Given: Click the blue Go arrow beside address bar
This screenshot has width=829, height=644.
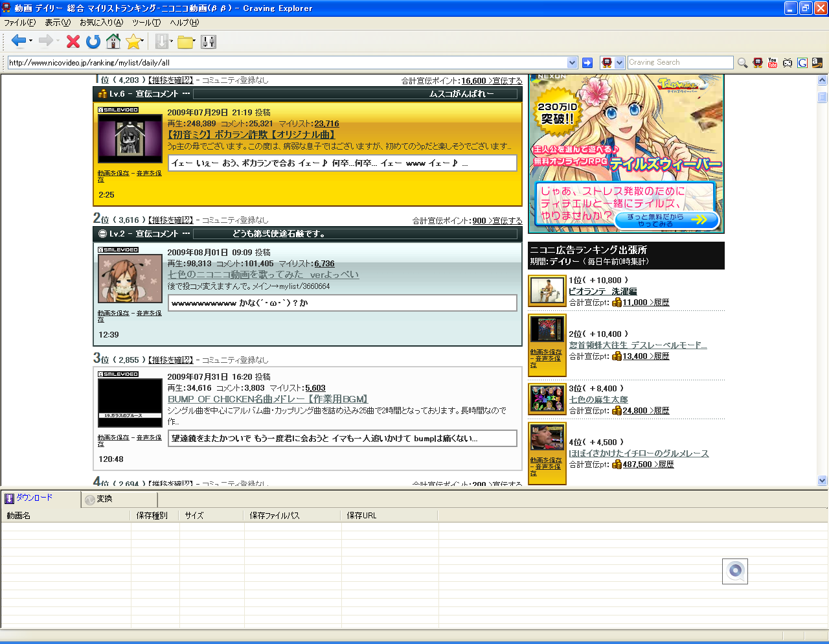Looking at the screenshot, I should 587,62.
